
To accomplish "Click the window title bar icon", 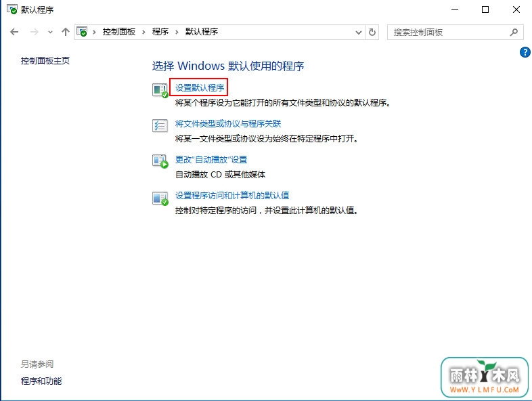I will [x=12, y=9].
